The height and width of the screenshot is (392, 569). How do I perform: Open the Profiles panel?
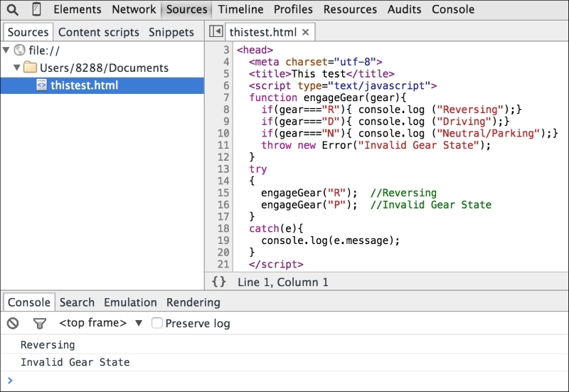pyautogui.click(x=293, y=9)
